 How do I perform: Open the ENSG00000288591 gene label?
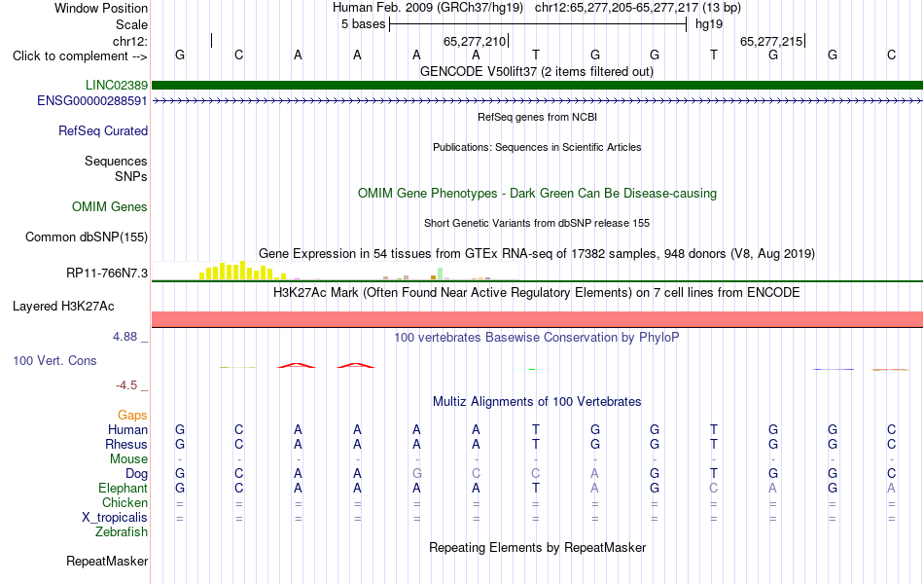(x=92, y=101)
